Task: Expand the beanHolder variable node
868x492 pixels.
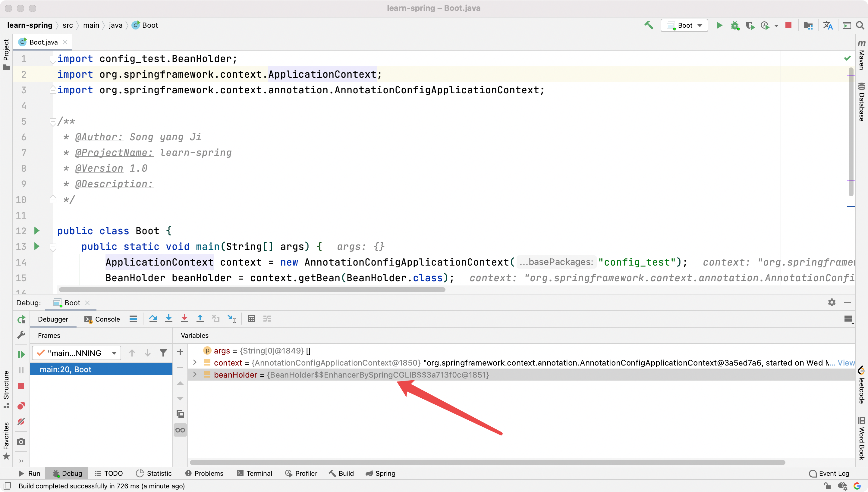Action: (195, 375)
